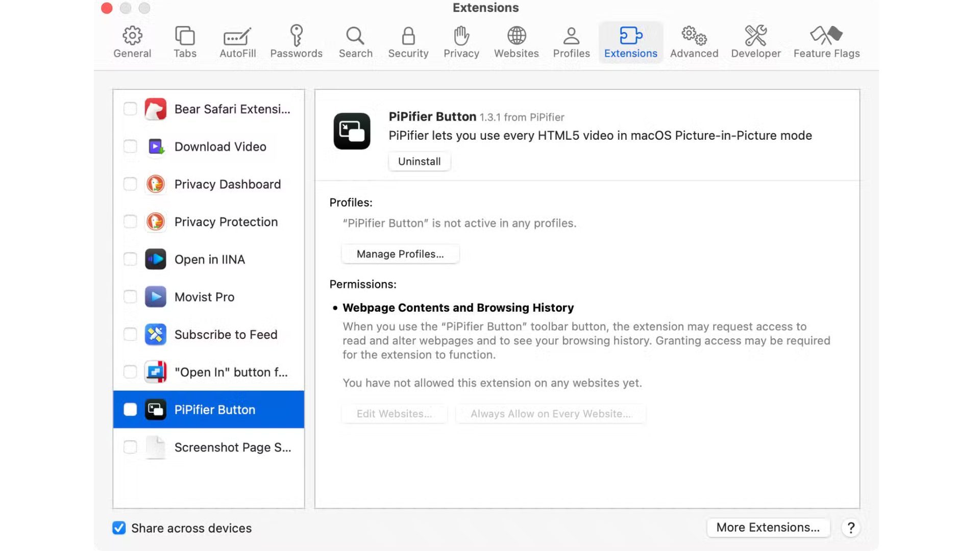This screenshot has width=980, height=551.
Task: Select the AutoFill pencil icon
Action: tap(237, 37)
